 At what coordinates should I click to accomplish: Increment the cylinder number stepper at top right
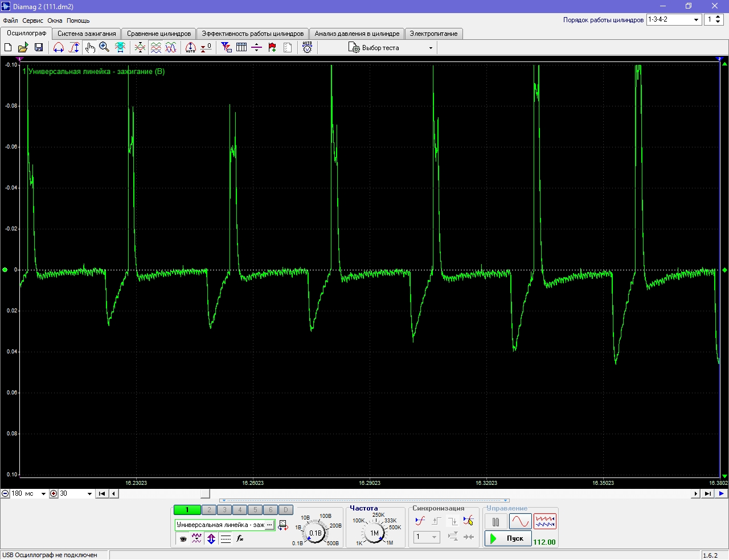tap(718, 17)
